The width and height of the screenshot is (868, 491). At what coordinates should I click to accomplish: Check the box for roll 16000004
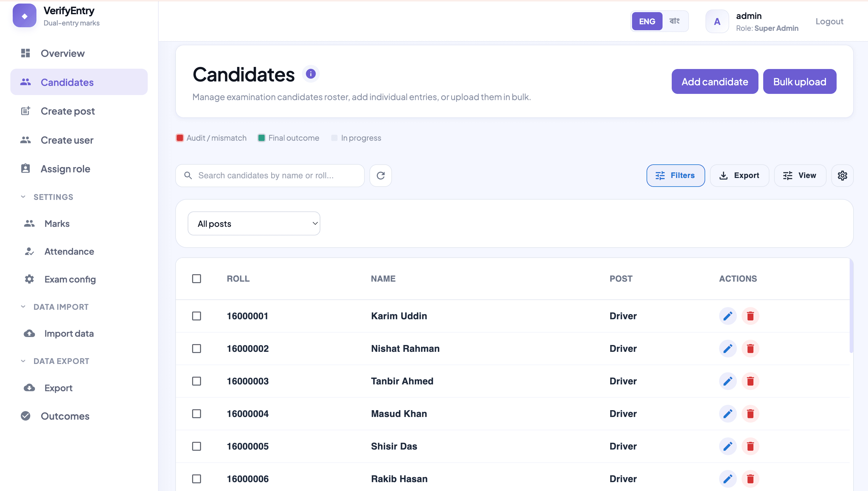tap(197, 414)
